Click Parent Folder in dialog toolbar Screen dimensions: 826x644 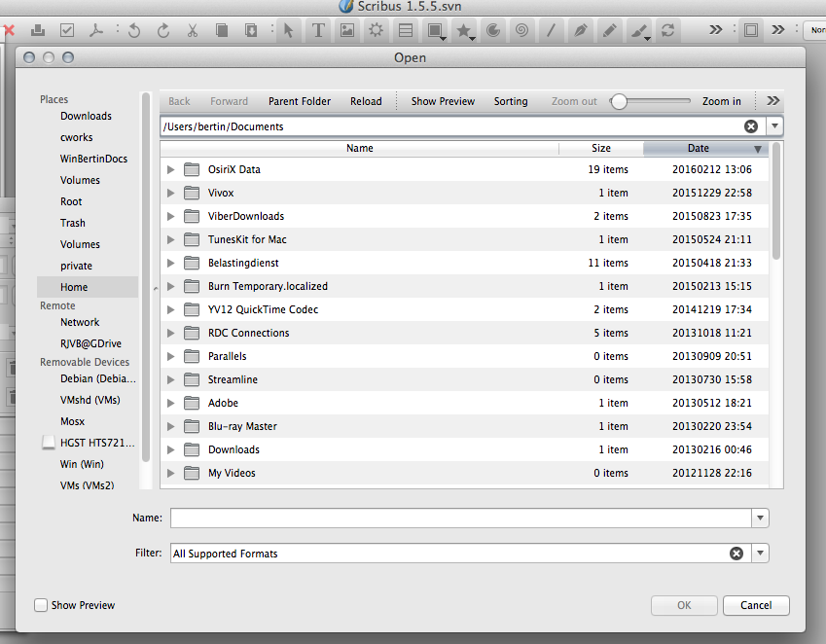pyautogui.click(x=300, y=101)
